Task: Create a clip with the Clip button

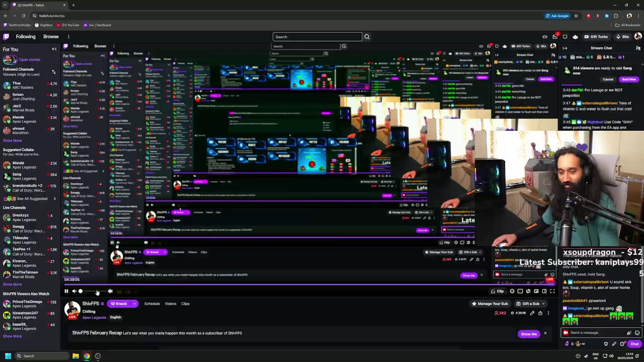Action: point(497,291)
